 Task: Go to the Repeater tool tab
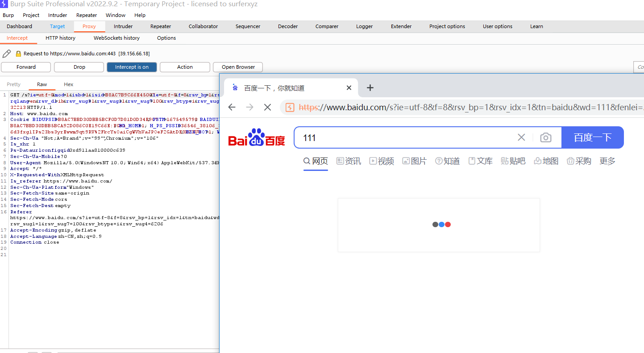click(161, 26)
